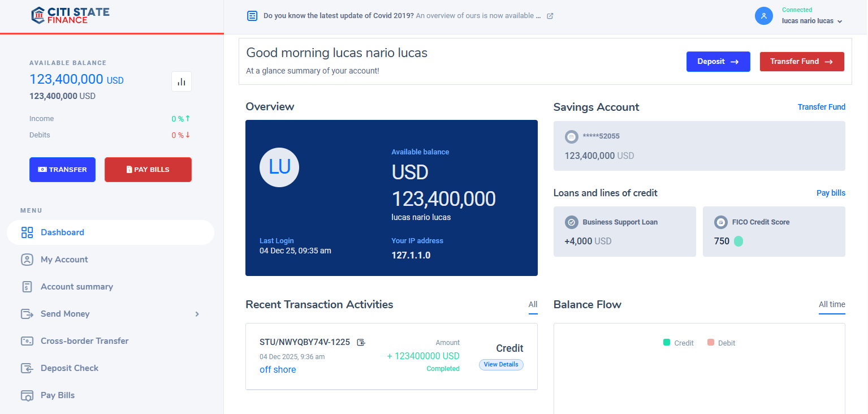Click the FICO Credit Score icon
The width and height of the screenshot is (868, 414).
pyautogui.click(x=720, y=222)
